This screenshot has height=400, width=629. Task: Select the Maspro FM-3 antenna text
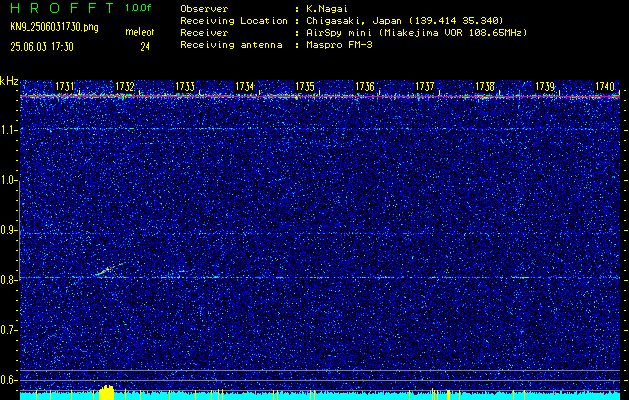coord(339,45)
